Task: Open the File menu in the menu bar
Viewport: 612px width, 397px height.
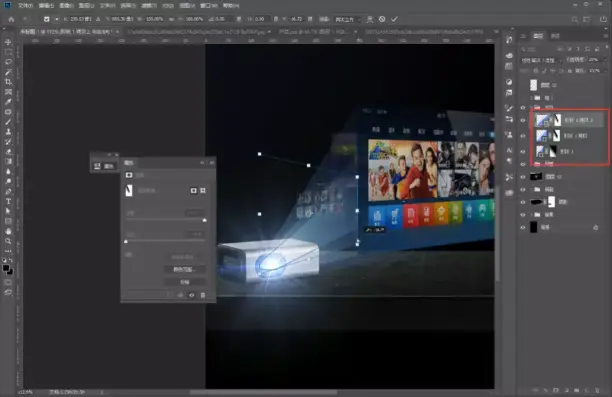Action: 25,5
